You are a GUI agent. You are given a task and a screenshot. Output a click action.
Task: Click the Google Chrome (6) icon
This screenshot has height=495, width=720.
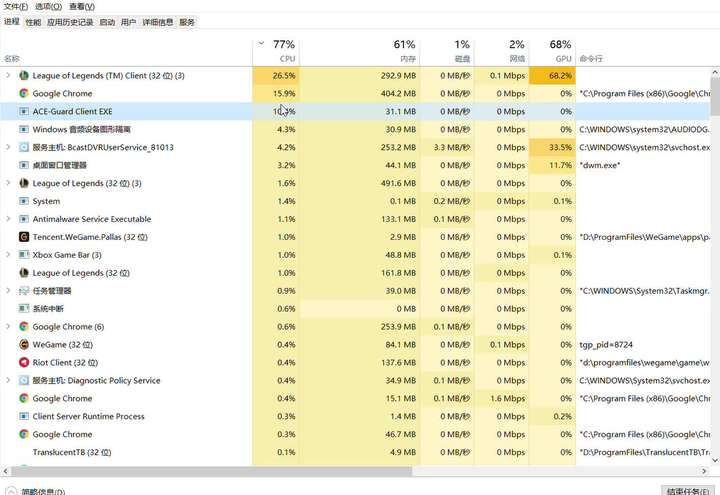pos(24,326)
